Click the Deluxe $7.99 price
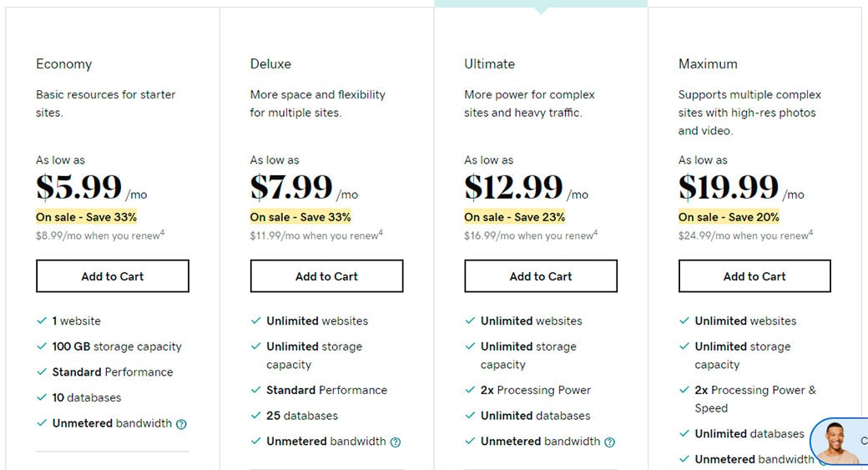The image size is (868, 470). coord(291,188)
